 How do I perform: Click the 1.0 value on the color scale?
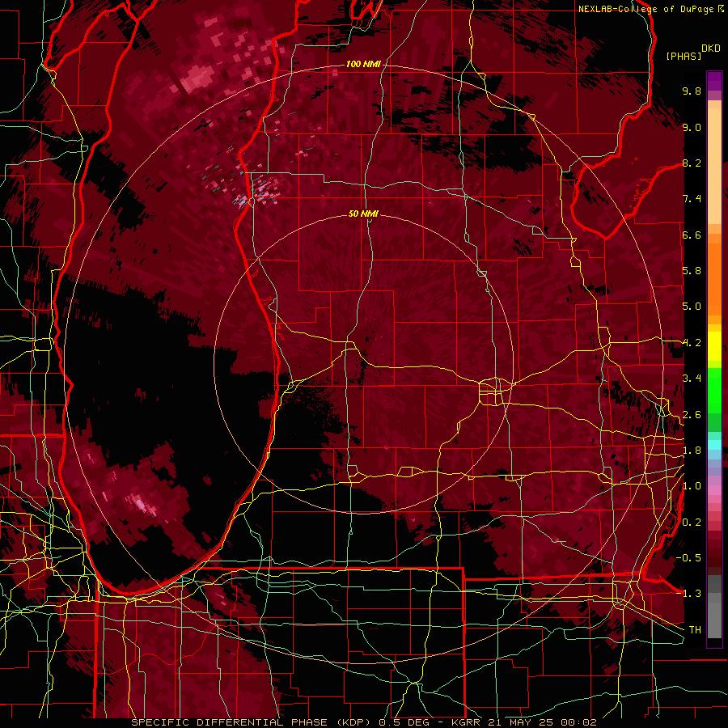coord(692,486)
